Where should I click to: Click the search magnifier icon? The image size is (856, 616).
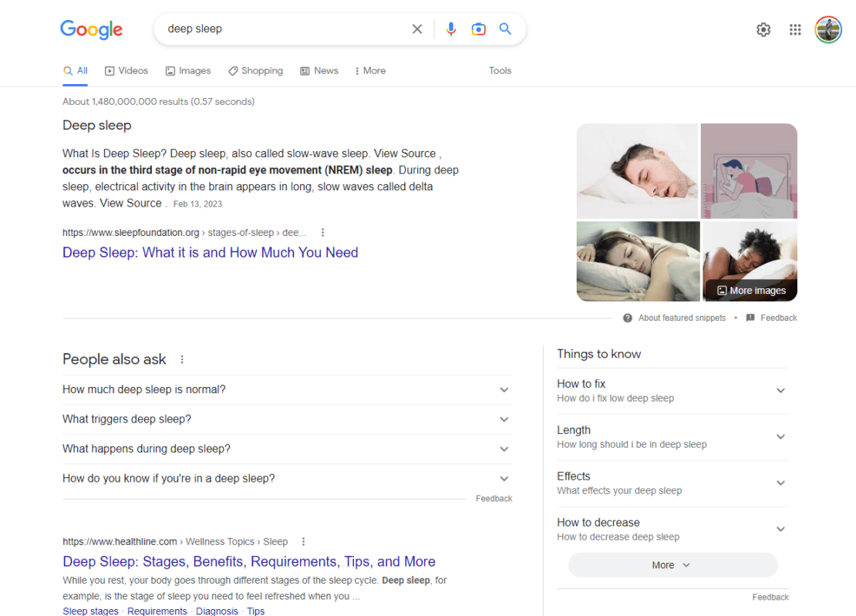click(505, 29)
